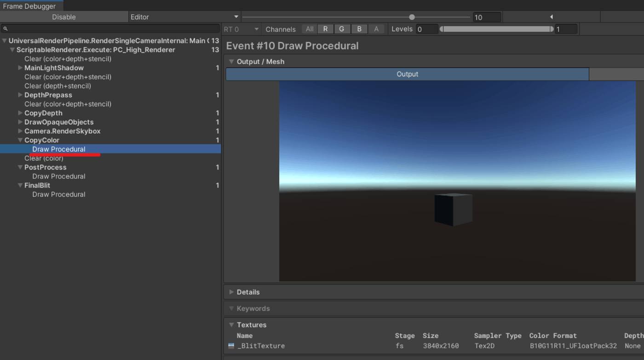644x360 pixels.
Task: Toggle the B channel display
Action: [359, 29]
